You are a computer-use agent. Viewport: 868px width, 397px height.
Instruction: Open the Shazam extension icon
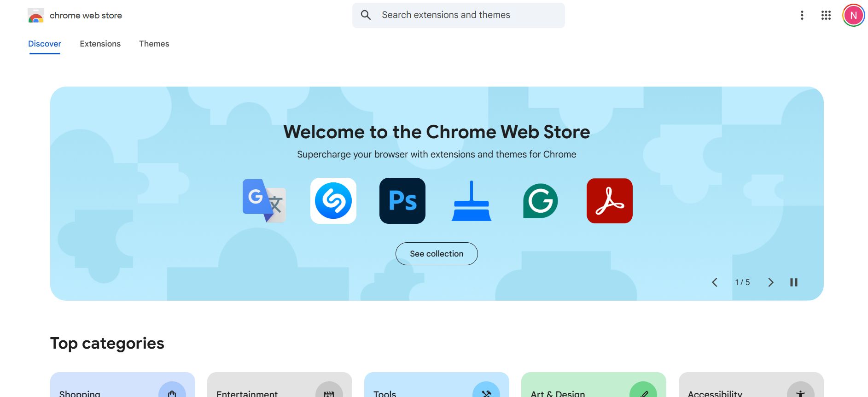coord(333,201)
